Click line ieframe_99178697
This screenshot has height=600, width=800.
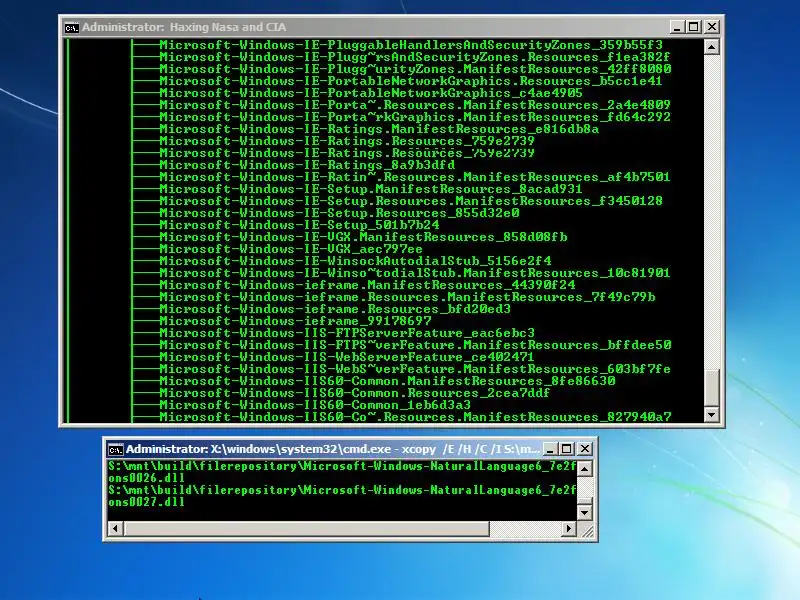pos(295,321)
